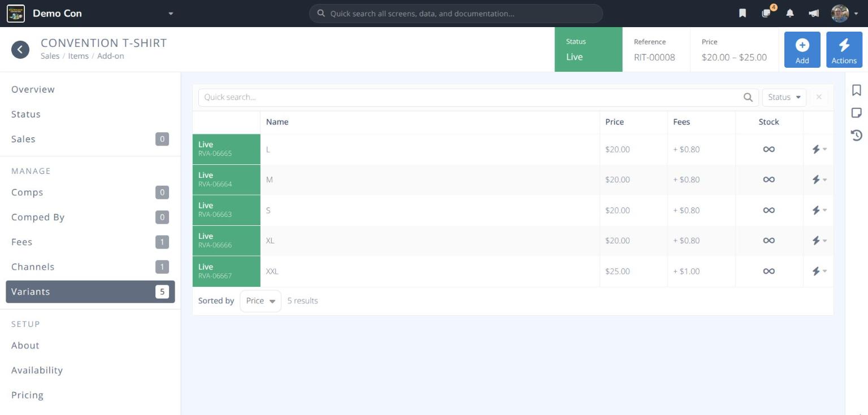Open lightning actions for variant XL
Viewport: 868px width, 415px height.
pos(819,241)
